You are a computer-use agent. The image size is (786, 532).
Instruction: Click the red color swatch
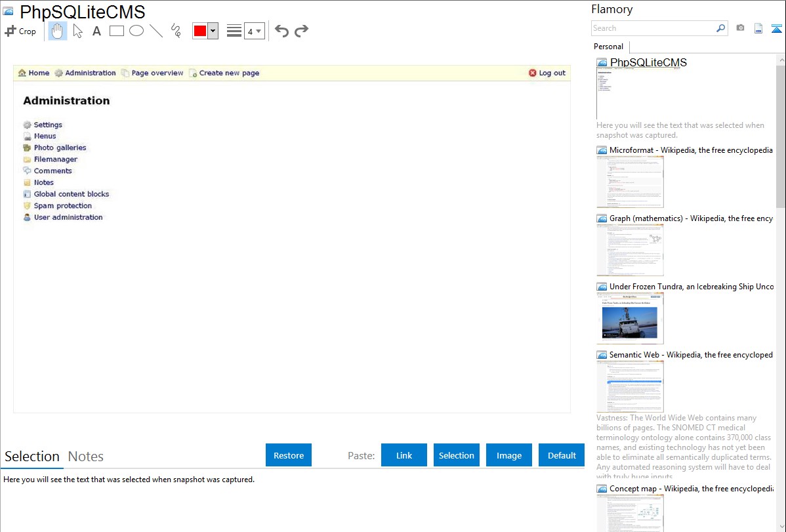point(200,31)
